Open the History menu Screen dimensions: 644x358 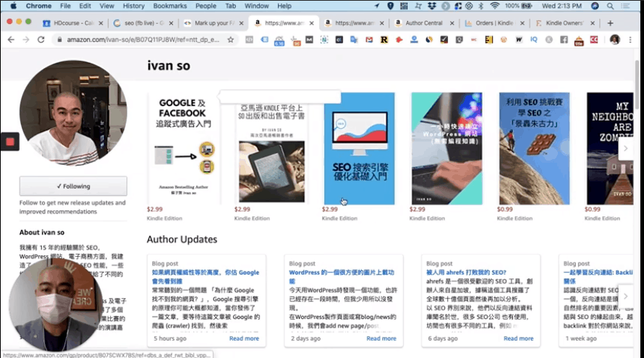pos(133,6)
